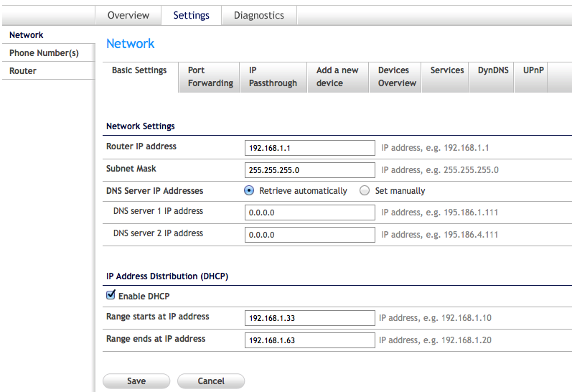Click the Router IP address field

pos(309,148)
